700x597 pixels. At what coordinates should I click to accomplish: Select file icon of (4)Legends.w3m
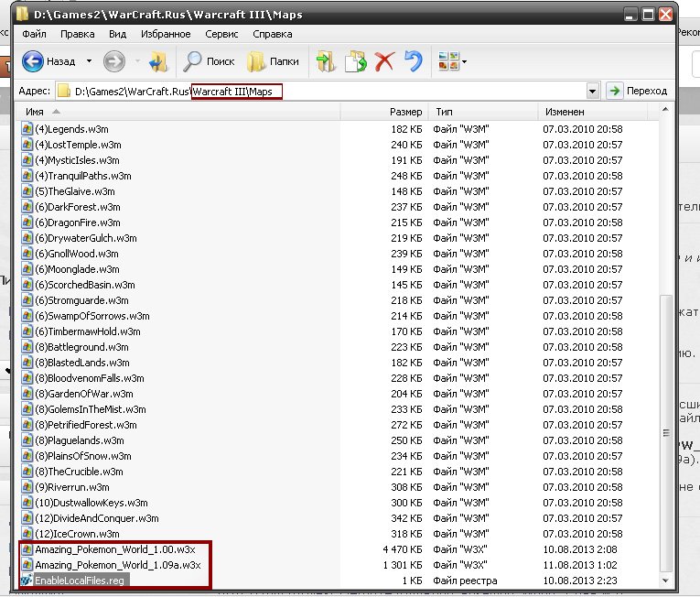pyautogui.click(x=27, y=129)
